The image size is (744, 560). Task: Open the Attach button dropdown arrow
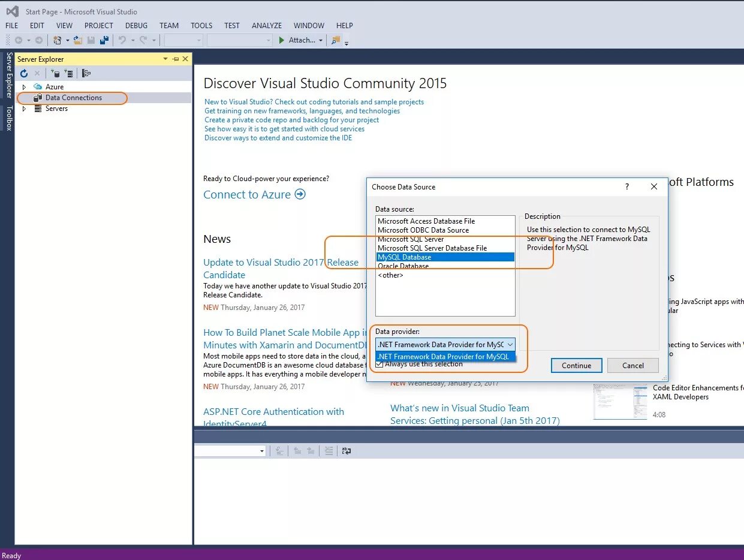coord(321,41)
